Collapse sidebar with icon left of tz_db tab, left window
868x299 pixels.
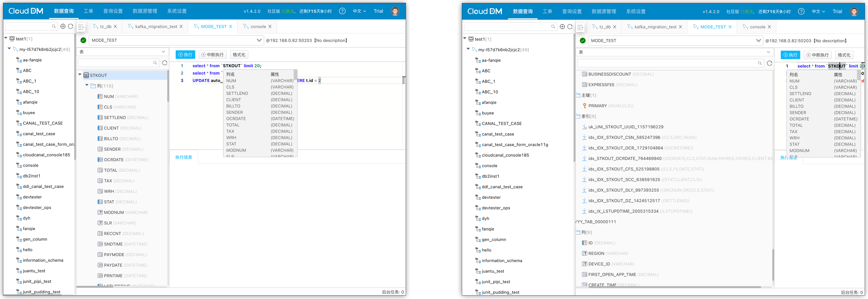point(81,27)
